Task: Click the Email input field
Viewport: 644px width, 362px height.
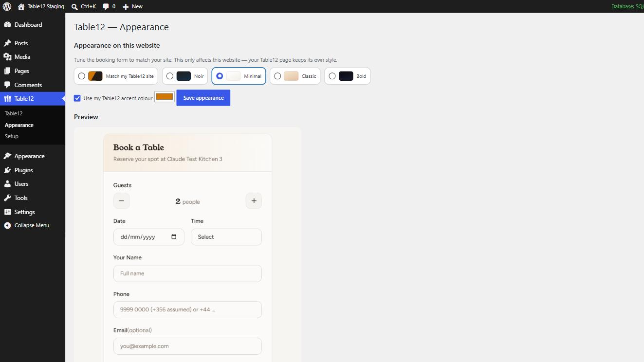Action: pyautogui.click(x=187, y=346)
